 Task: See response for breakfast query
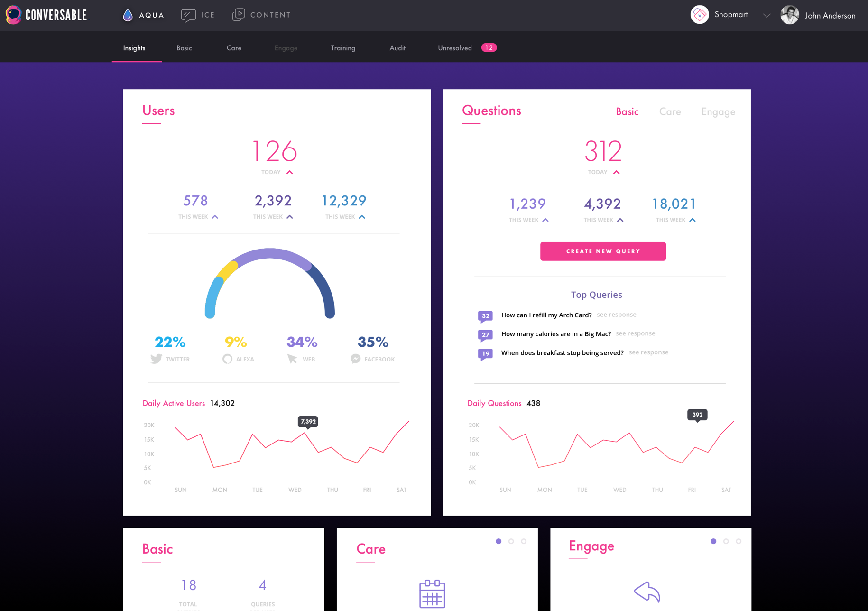[x=648, y=352]
